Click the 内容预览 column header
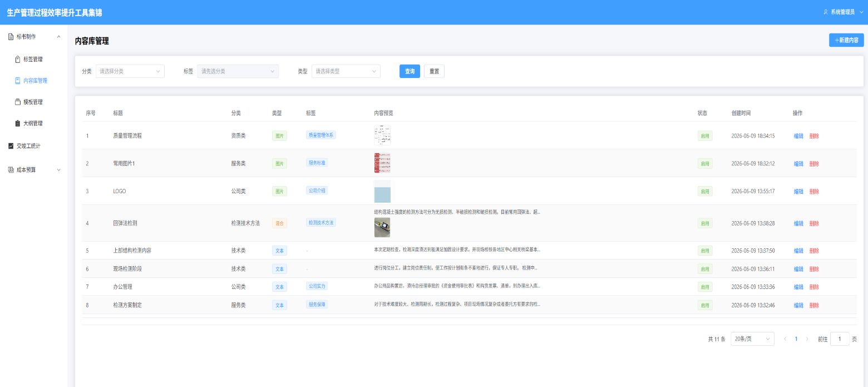 pyautogui.click(x=383, y=113)
